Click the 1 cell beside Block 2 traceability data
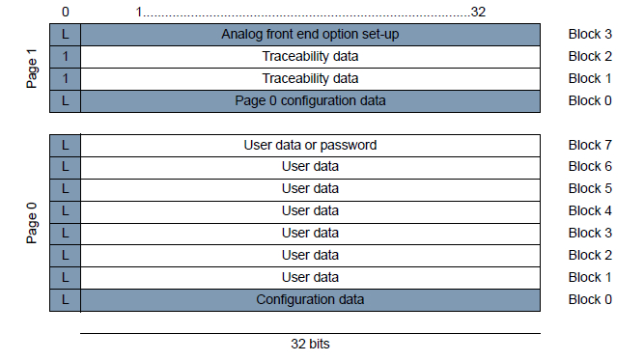The width and height of the screenshot is (644, 361). pos(66,57)
